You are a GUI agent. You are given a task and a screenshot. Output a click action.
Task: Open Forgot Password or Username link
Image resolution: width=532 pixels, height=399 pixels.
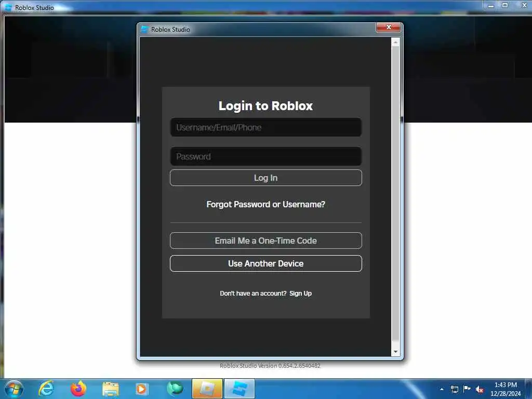coord(265,204)
